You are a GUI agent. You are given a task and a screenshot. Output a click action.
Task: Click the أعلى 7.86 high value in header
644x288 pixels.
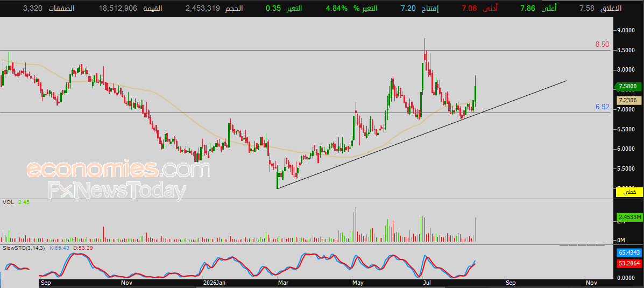coord(539,8)
